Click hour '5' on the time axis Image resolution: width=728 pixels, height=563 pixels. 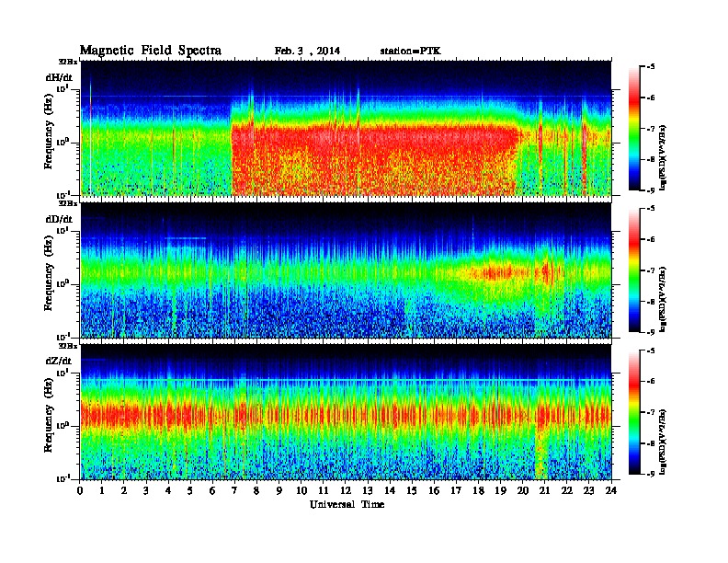(190, 490)
